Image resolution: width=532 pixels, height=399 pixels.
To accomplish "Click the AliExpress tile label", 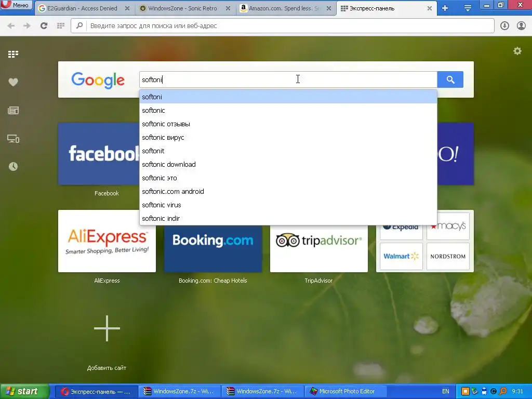I will tap(107, 281).
